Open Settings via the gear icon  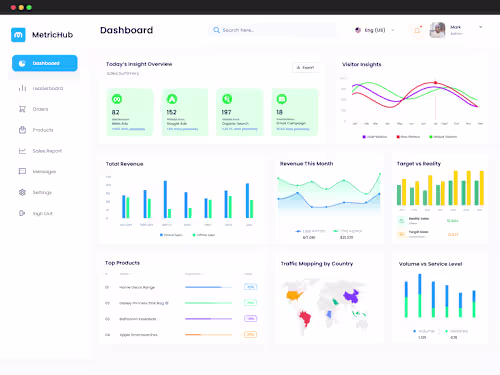22,192
